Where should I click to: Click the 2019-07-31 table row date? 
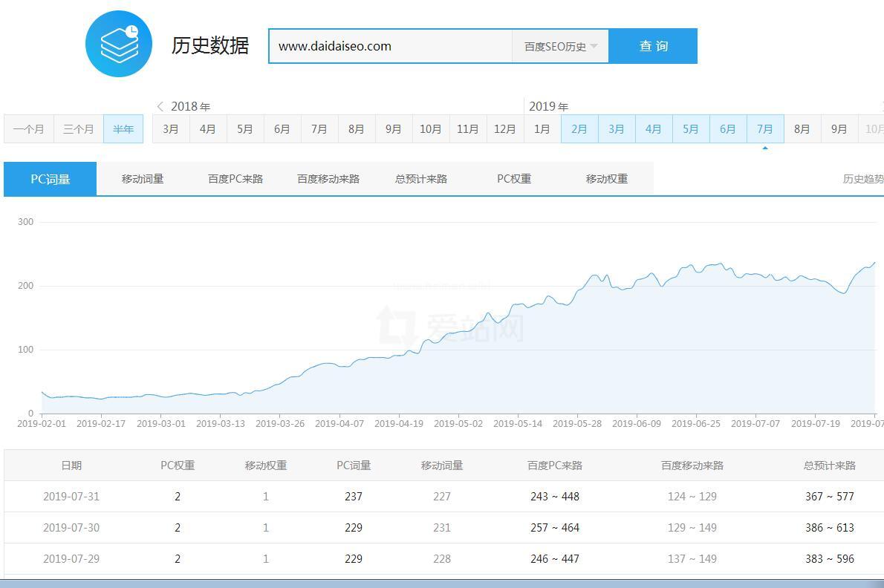tap(71, 497)
